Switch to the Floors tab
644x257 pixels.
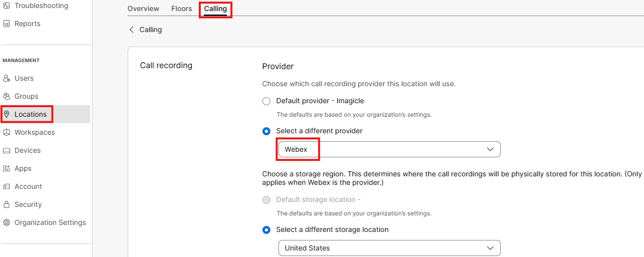[181, 9]
